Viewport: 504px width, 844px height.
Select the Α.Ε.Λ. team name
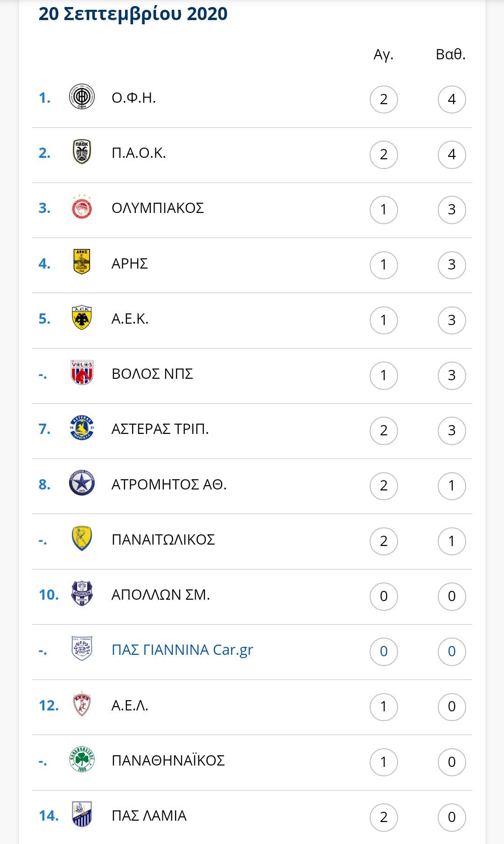point(130,705)
